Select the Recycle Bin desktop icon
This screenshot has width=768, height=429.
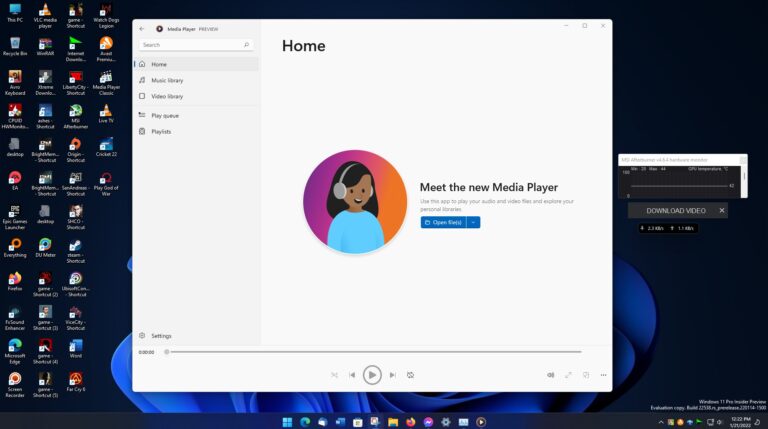pyautogui.click(x=15, y=47)
